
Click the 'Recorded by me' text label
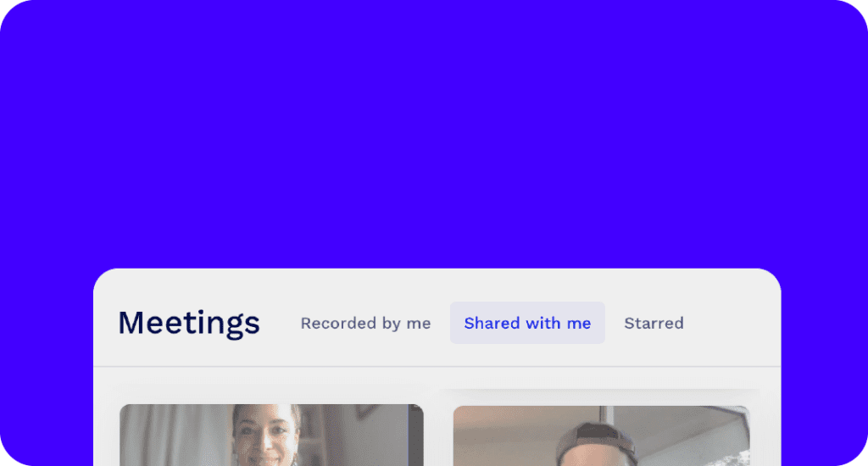point(365,323)
